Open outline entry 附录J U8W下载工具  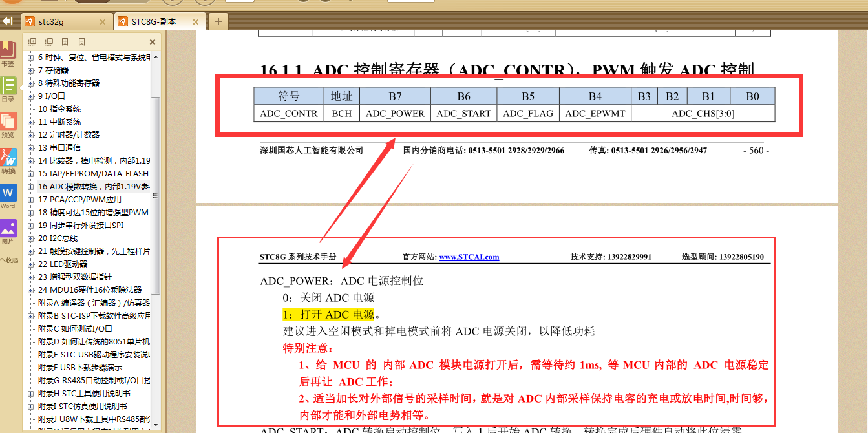(x=94, y=419)
